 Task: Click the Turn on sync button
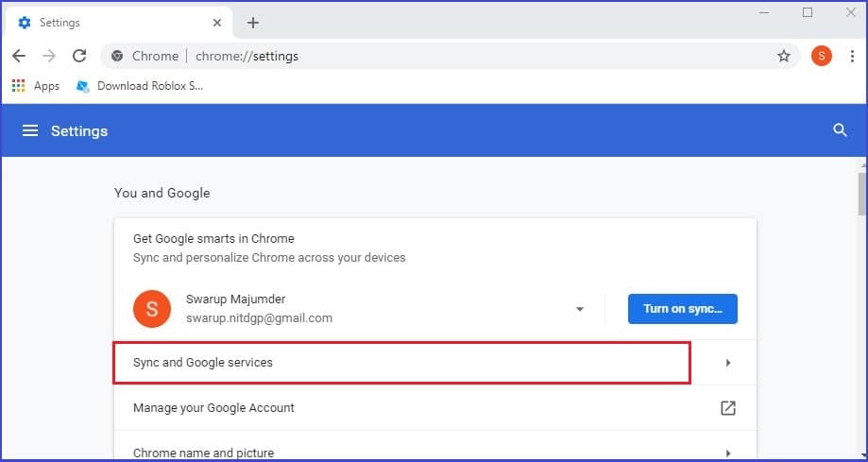pos(683,309)
